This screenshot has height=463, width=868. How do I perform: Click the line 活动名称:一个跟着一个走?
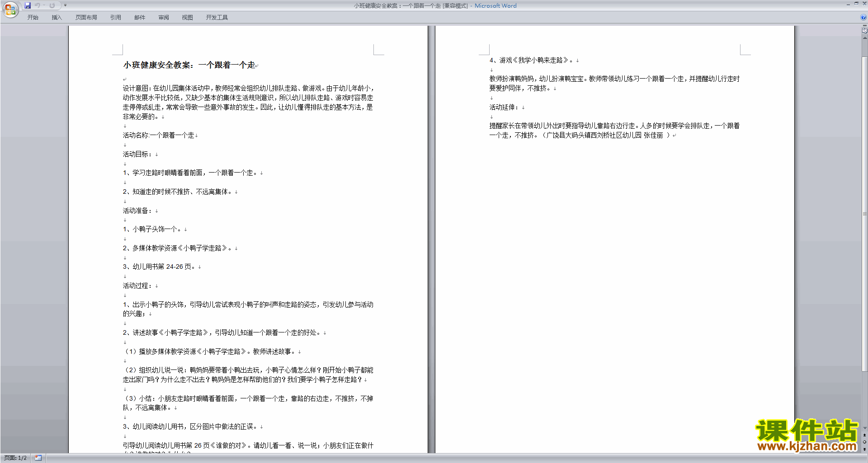(158, 135)
